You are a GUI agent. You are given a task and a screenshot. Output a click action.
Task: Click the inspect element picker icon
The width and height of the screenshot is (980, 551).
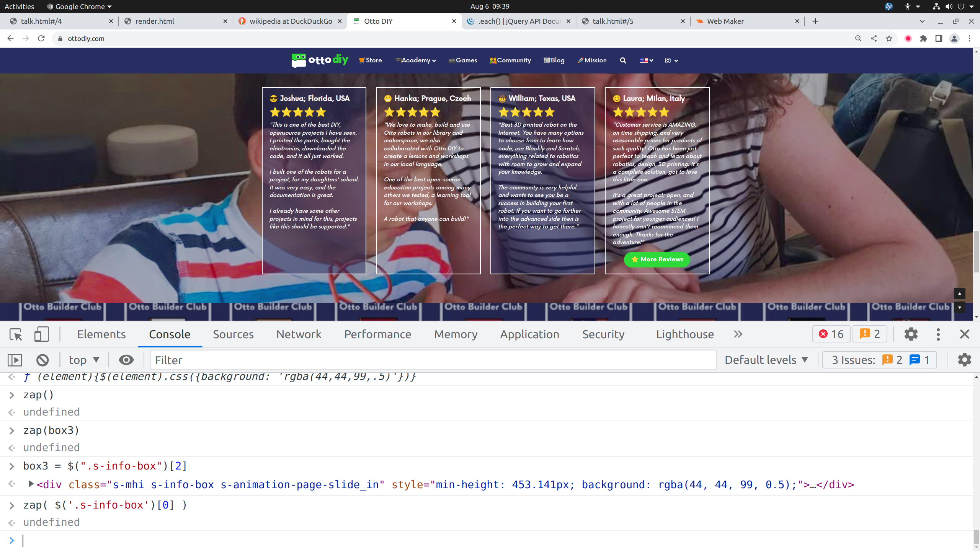(16, 334)
